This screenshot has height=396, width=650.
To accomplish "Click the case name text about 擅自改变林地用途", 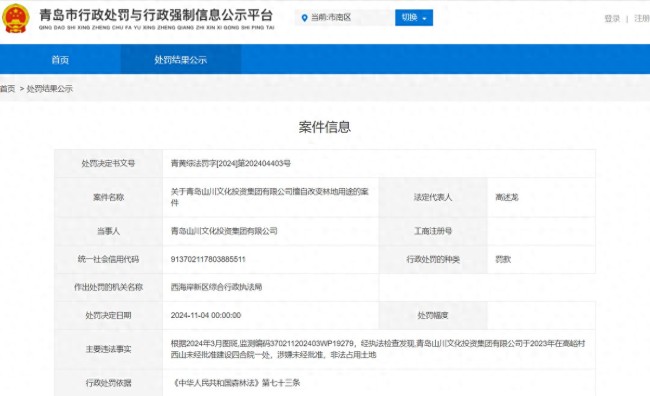I will pyautogui.click(x=269, y=197).
